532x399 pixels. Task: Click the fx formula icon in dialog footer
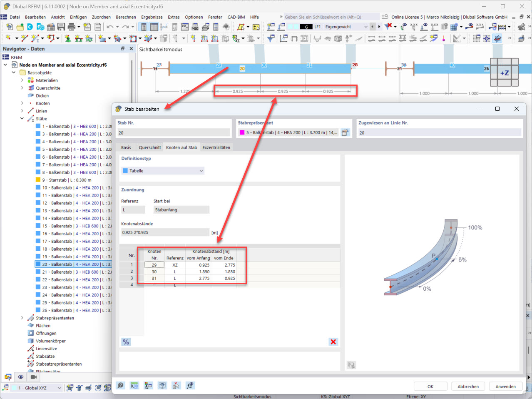pos(190,386)
